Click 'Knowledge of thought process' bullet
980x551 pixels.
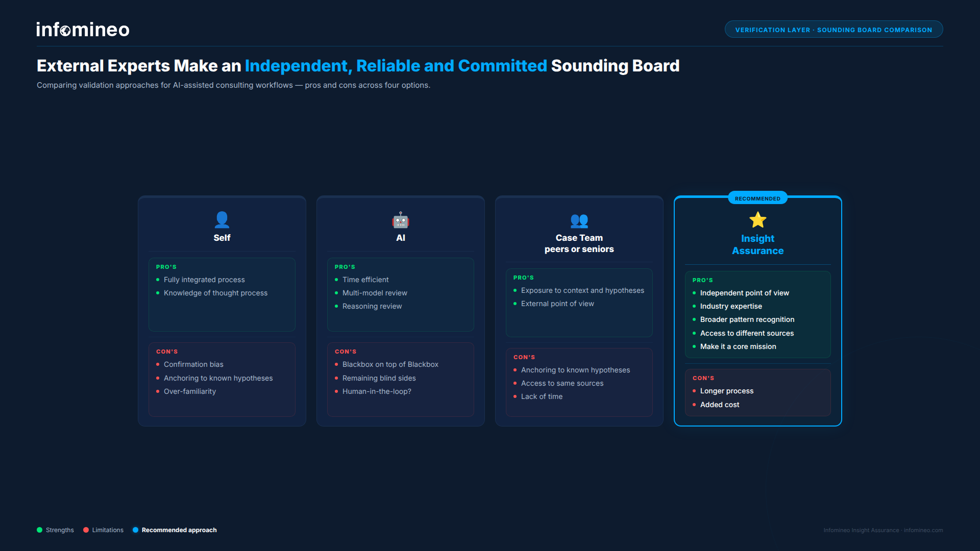click(x=215, y=293)
